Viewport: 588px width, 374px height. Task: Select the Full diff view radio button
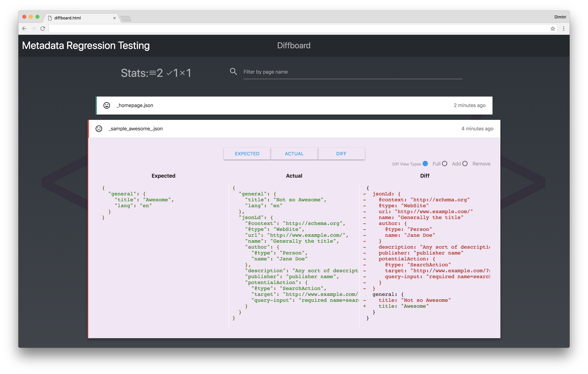click(x=425, y=164)
